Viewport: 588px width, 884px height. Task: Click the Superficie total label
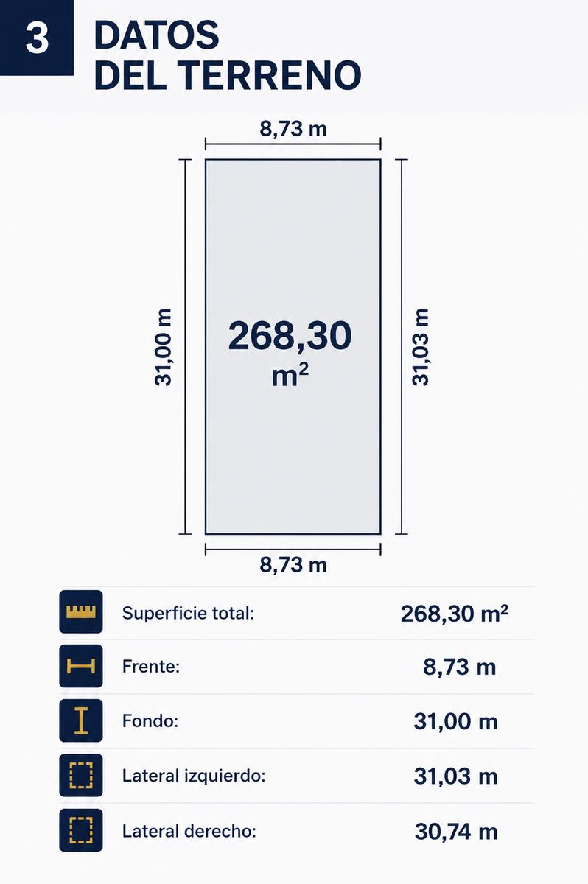pyautogui.click(x=188, y=613)
